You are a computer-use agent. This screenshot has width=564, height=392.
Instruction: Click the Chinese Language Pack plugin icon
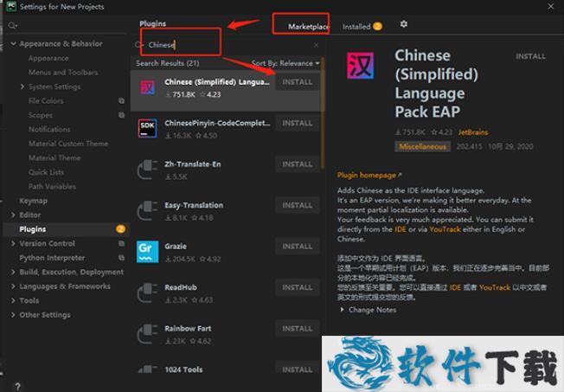point(148,87)
